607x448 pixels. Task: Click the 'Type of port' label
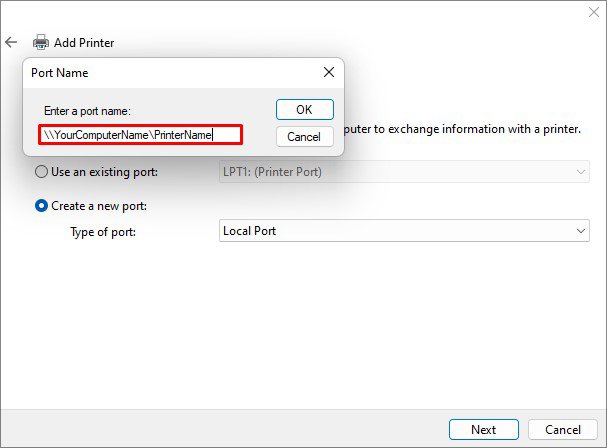coord(103,231)
